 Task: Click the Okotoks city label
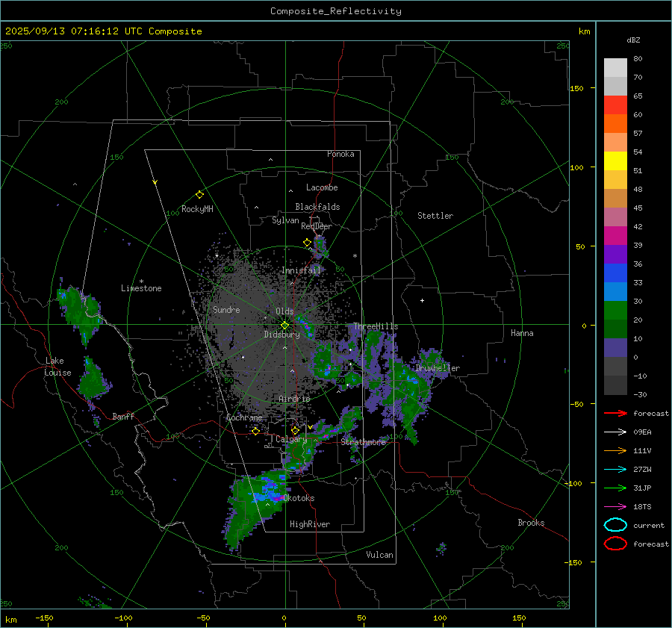coord(299,498)
